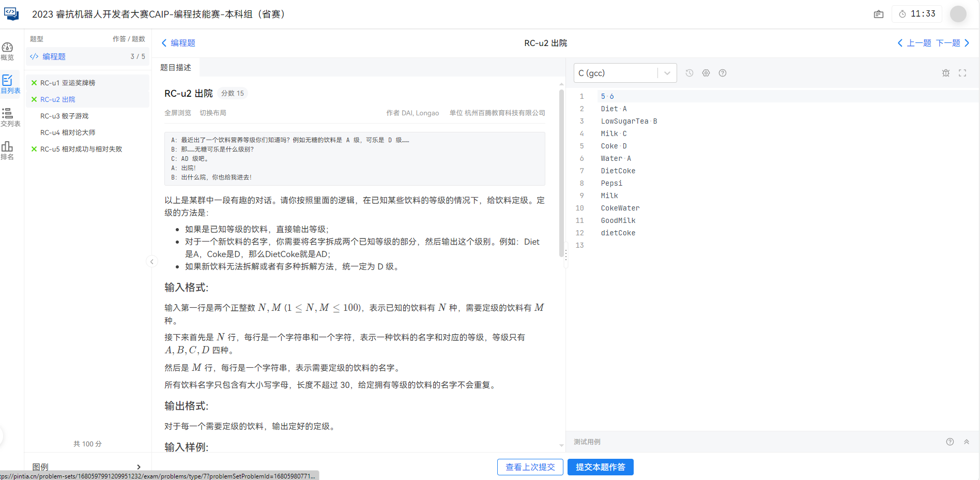Click the editor history clock icon

point(689,73)
